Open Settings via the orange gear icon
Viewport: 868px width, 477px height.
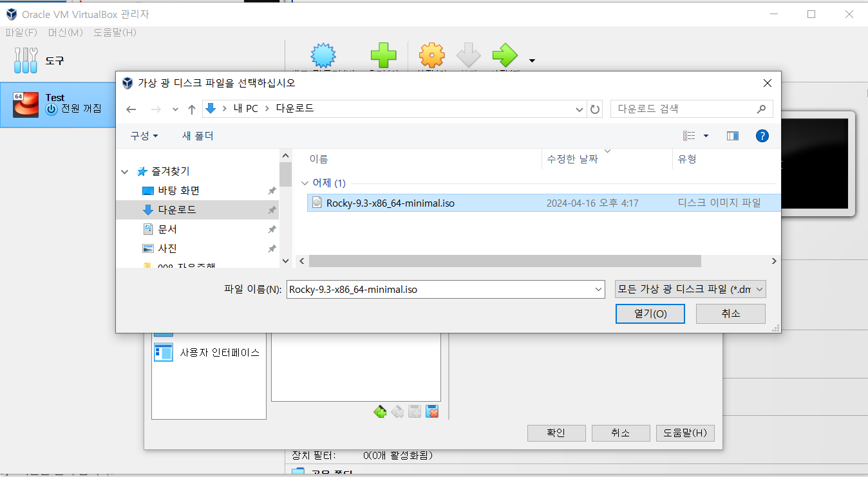(432, 57)
